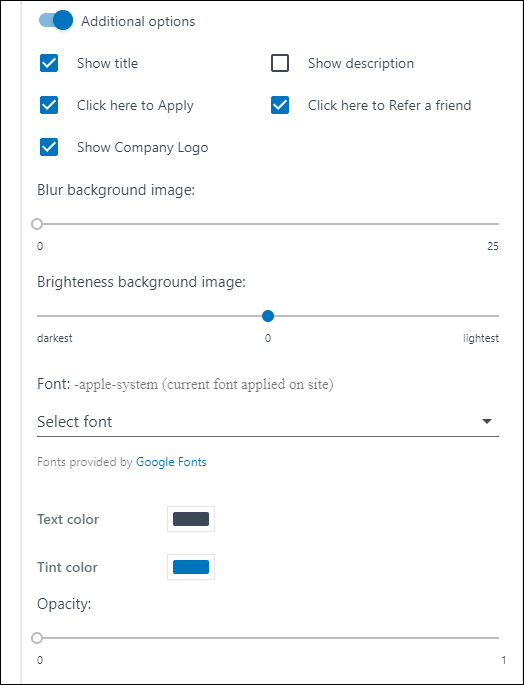
Task: Open the Google Fonts link
Action: pos(171,462)
